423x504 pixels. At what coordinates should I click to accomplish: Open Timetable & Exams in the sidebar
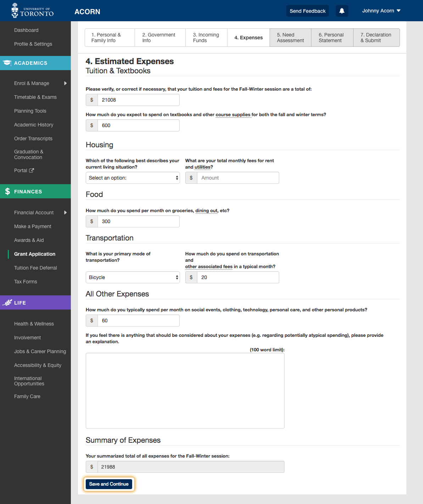35,97
